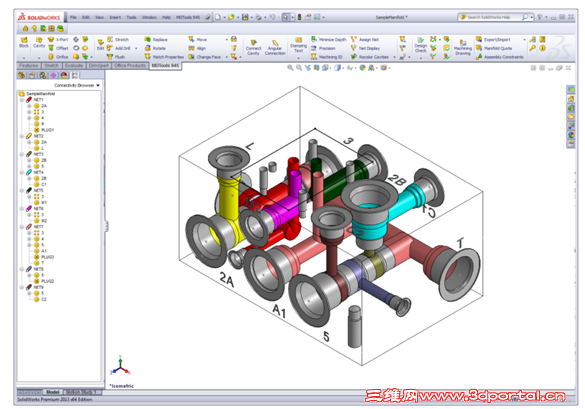Select port C2 under NET9
Image resolution: width=585 pixels, height=409 pixels.
[x=40, y=299]
